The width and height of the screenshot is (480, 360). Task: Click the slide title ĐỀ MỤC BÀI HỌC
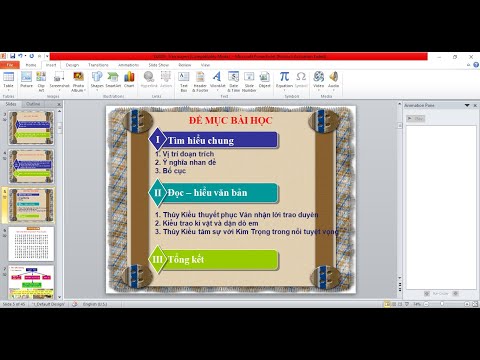(231, 120)
